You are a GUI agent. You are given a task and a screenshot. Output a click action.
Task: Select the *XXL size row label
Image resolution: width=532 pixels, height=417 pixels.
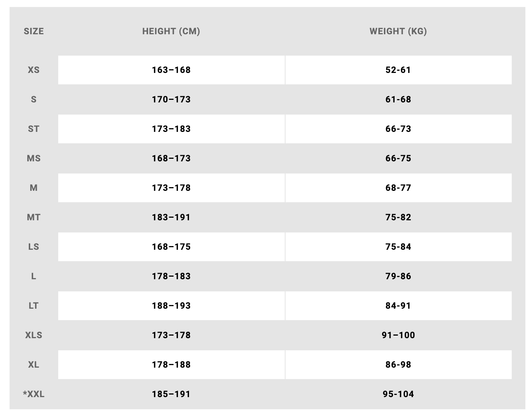click(34, 394)
